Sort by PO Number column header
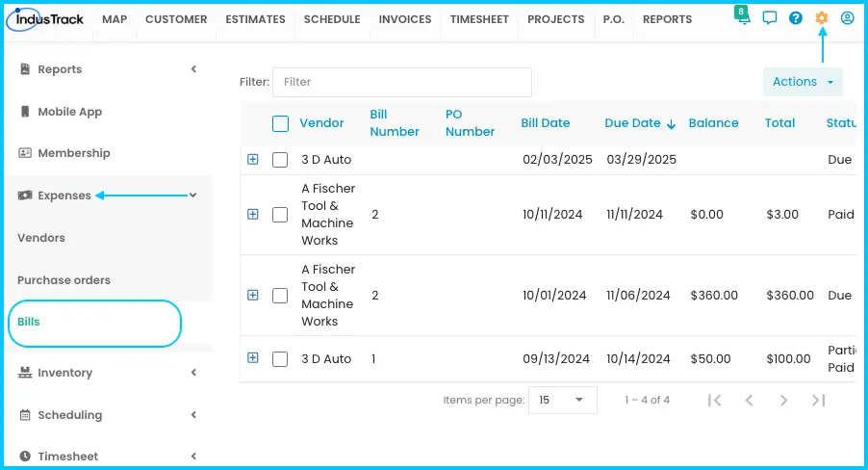Screen dimensions: 868x470 (x=470, y=123)
